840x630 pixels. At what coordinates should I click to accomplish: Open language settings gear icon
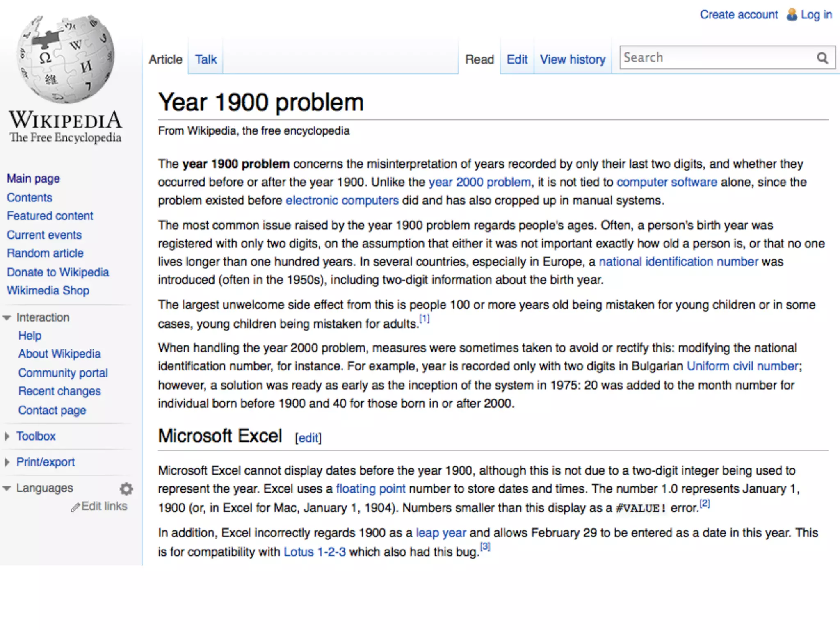coord(126,488)
